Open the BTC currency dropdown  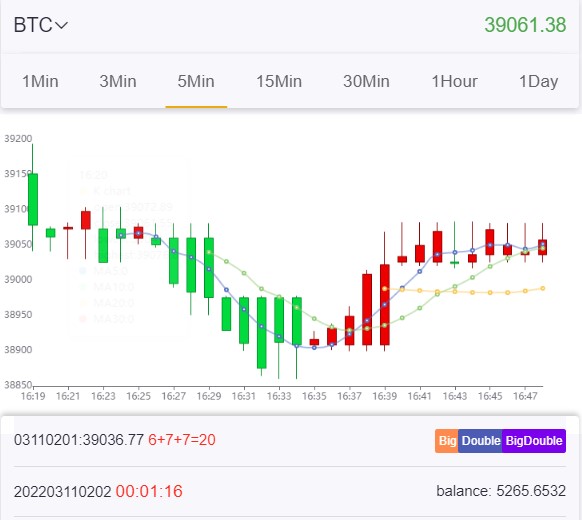click(41, 25)
